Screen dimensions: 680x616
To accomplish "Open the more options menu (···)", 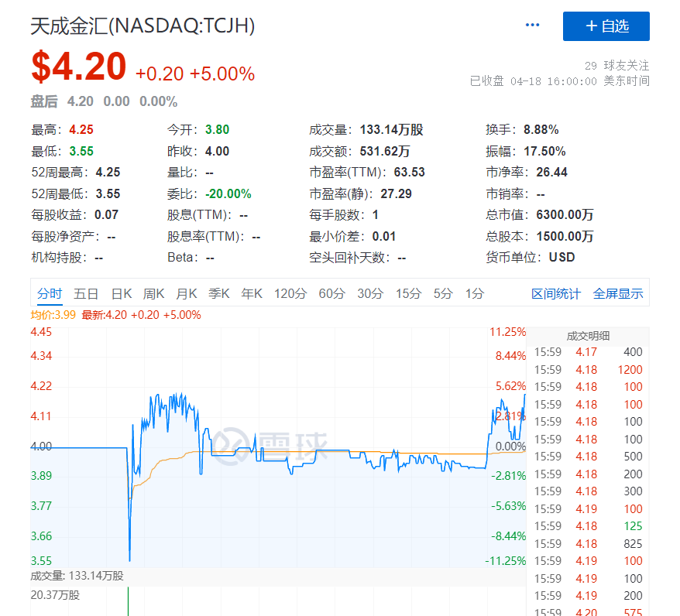I will point(532,25).
